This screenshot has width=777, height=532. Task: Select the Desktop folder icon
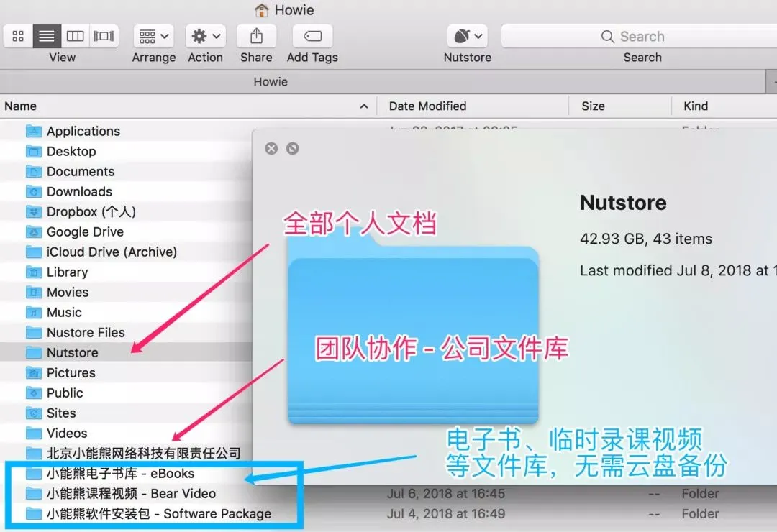[x=34, y=152]
